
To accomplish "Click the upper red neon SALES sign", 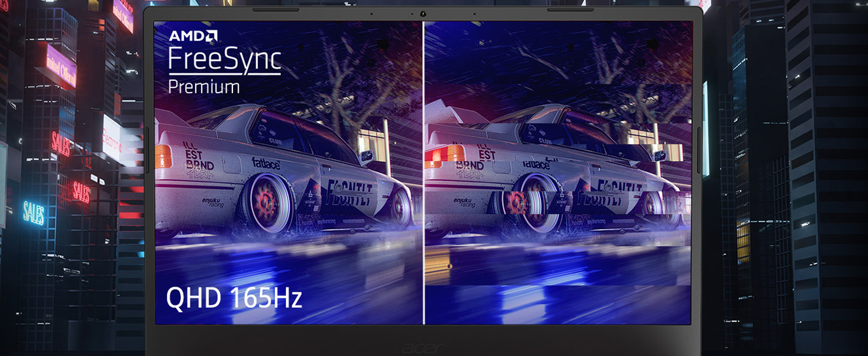I will [61, 144].
